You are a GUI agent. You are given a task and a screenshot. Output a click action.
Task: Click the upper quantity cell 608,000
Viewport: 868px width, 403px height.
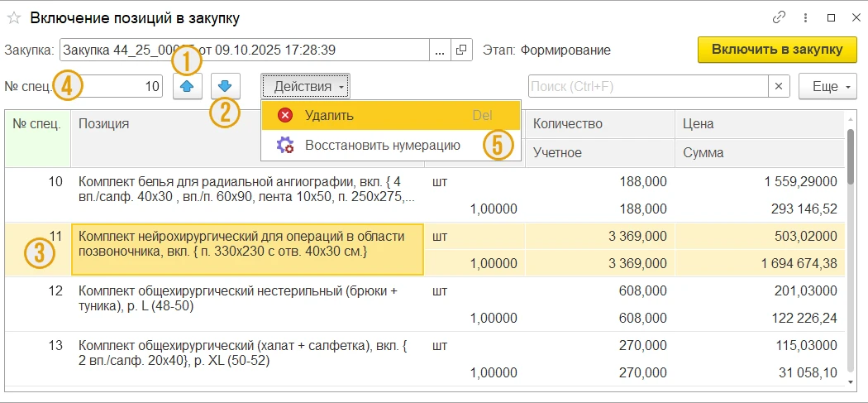pos(600,290)
